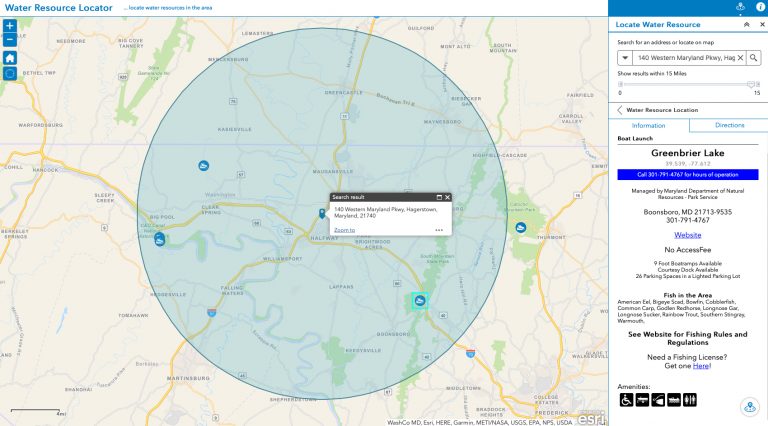Return map to home extent
768x426 pixels.
tap(10, 58)
